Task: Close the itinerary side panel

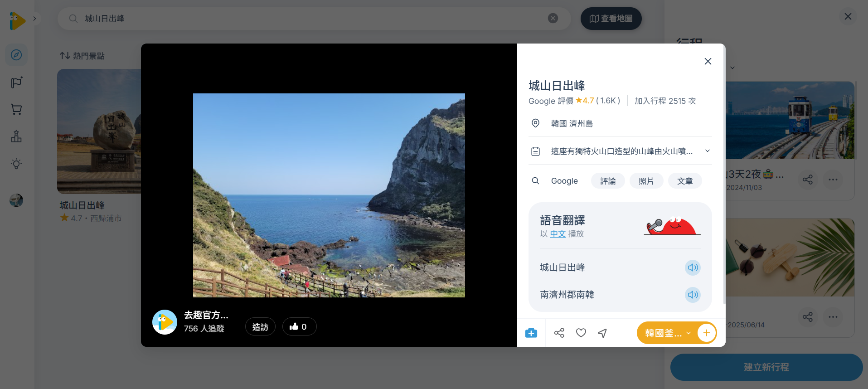Action: click(848, 17)
